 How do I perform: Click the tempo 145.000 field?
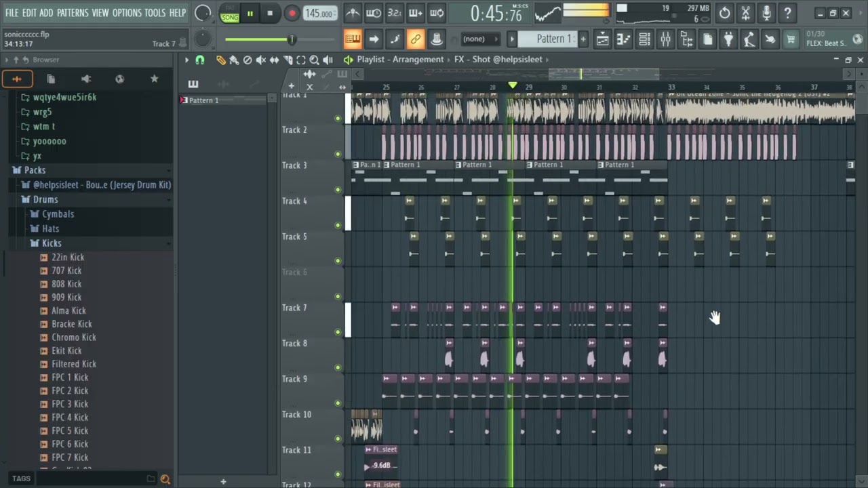coord(320,14)
